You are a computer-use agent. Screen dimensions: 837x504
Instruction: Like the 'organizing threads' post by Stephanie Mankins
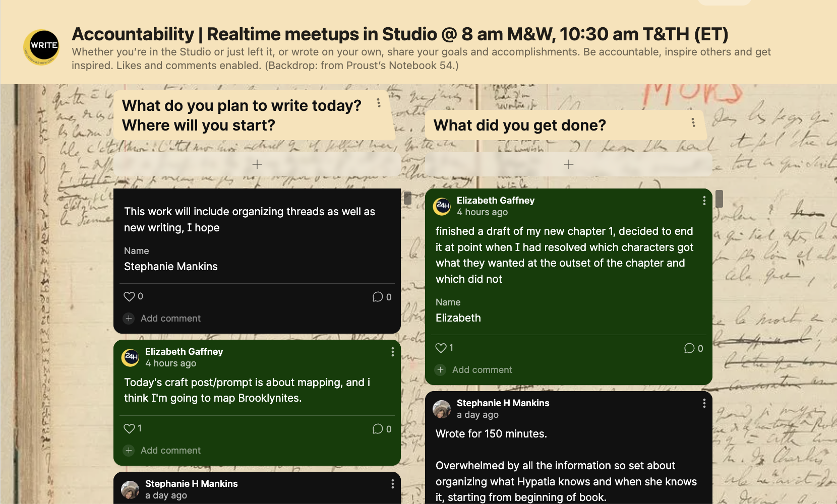tap(130, 296)
